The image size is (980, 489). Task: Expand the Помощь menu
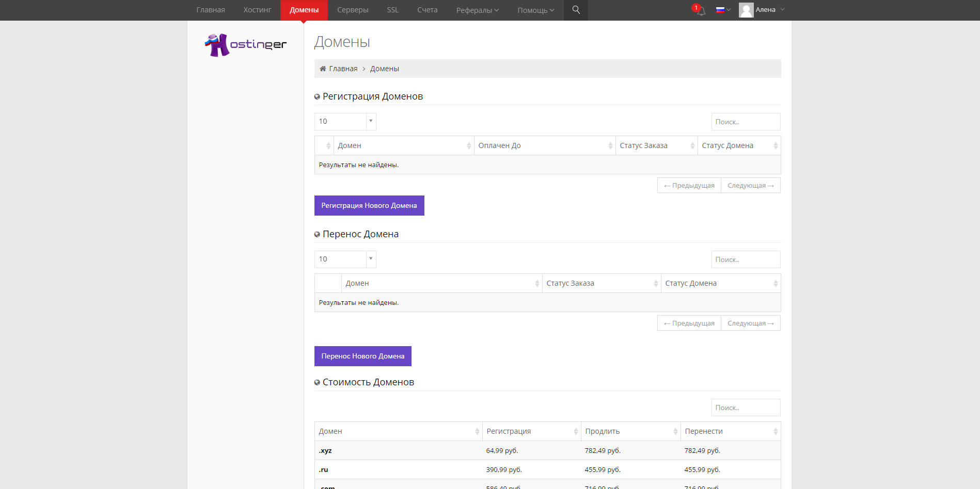pyautogui.click(x=535, y=10)
